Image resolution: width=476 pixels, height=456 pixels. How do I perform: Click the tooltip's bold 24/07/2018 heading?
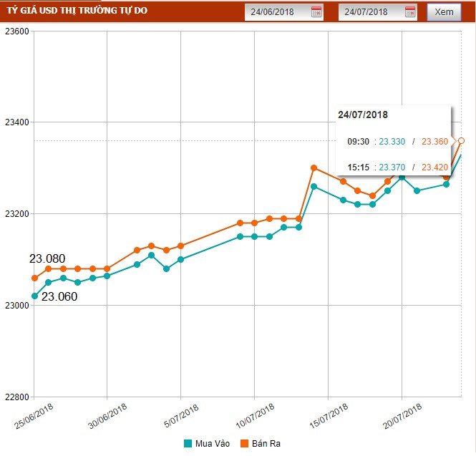pos(363,115)
